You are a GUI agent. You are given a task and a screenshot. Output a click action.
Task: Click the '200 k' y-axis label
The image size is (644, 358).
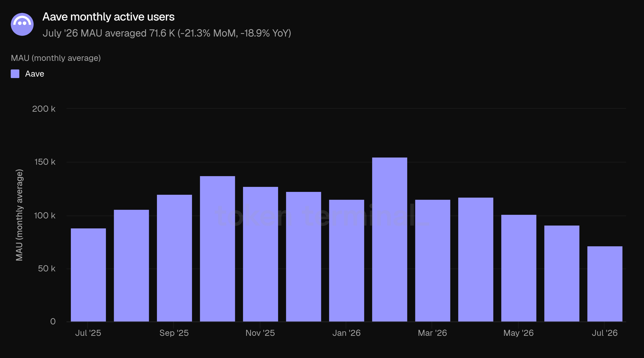click(x=44, y=109)
